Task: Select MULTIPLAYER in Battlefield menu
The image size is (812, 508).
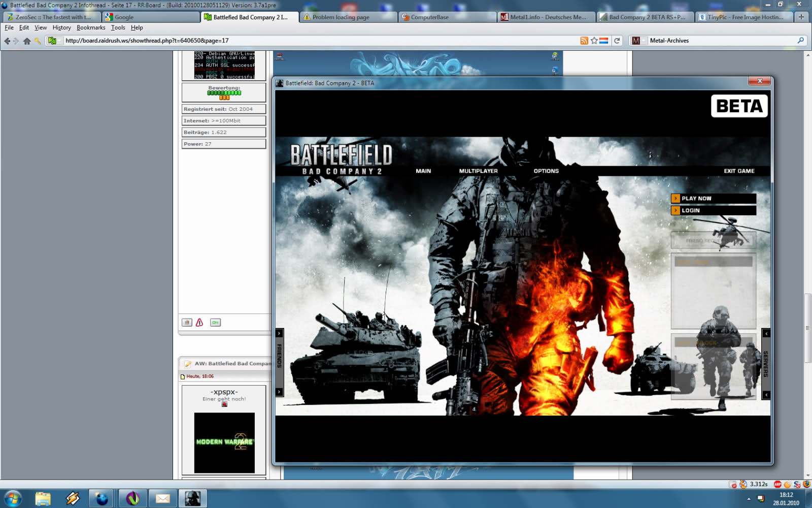Action: tap(478, 171)
